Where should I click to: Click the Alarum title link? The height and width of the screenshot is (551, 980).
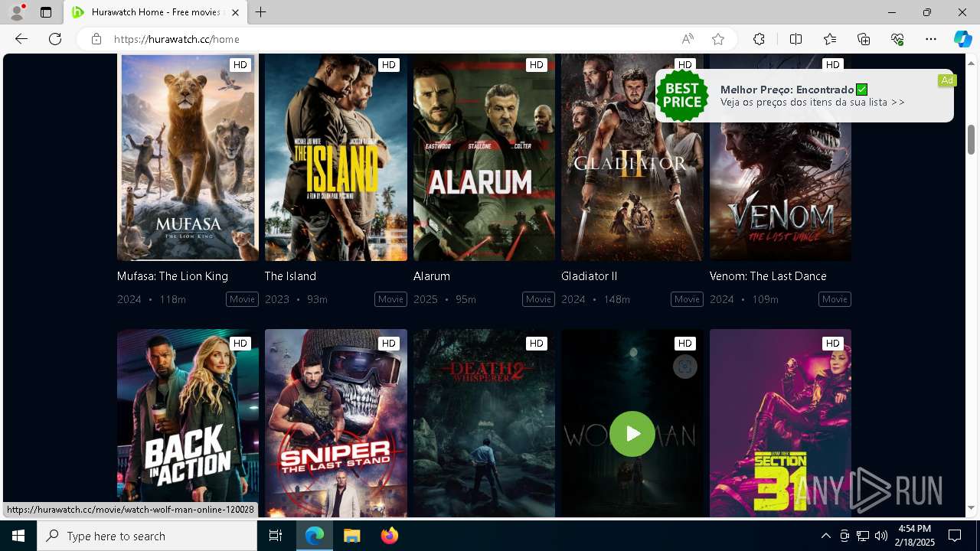pos(432,275)
